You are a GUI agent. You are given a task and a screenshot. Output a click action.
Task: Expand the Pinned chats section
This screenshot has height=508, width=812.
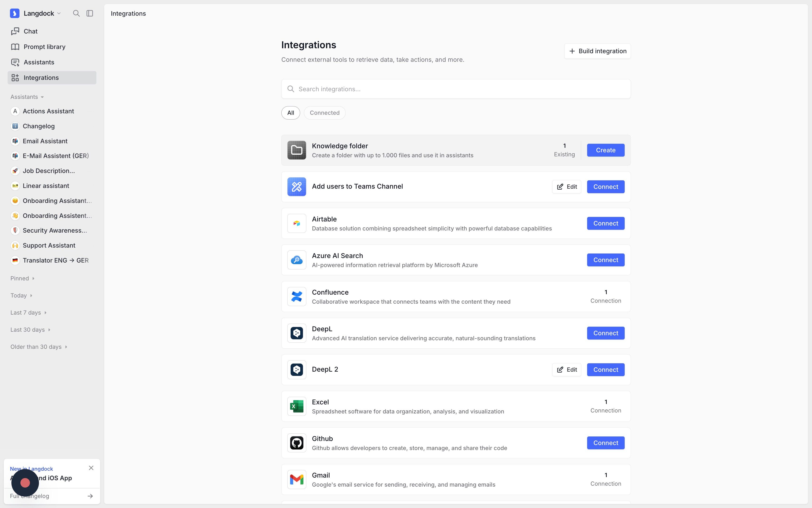click(x=22, y=278)
